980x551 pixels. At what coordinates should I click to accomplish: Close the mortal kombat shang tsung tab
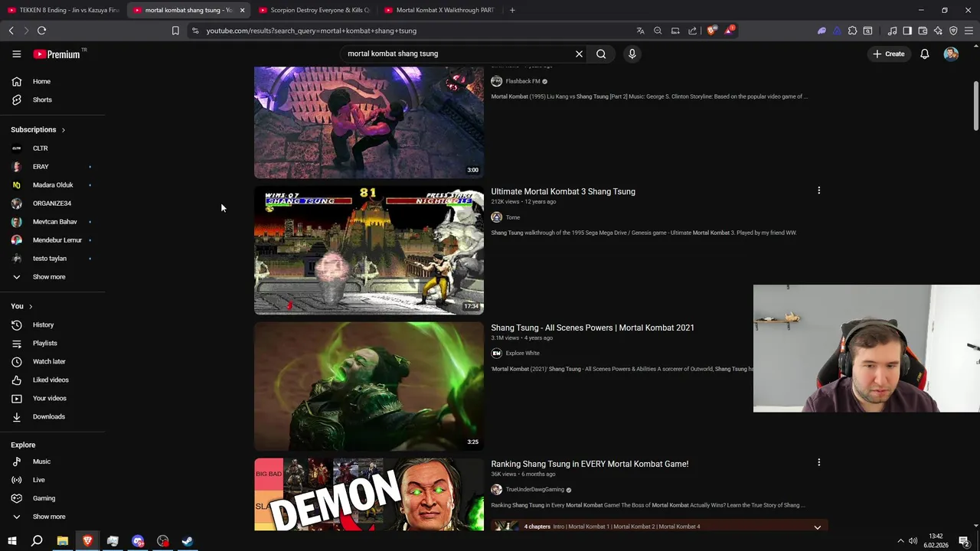pos(242,10)
